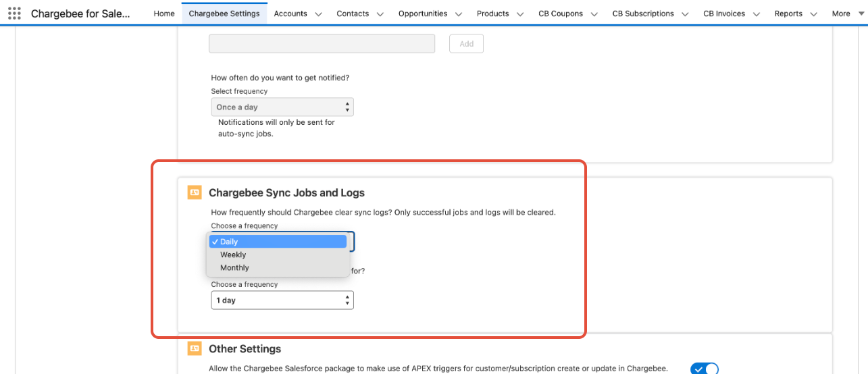The height and width of the screenshot is (374, 868).
Task: Switch to the Chargebee Settings tab
Action: (x=224, y=14)
